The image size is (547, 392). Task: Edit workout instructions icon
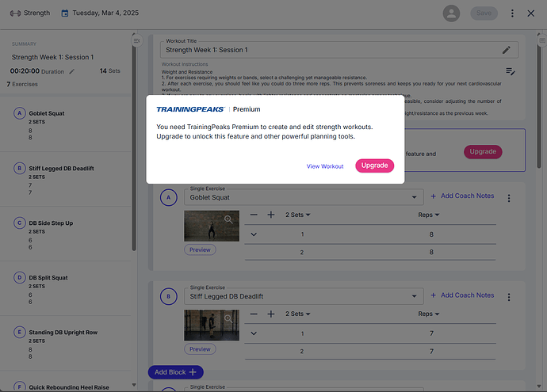coord(511,71)
